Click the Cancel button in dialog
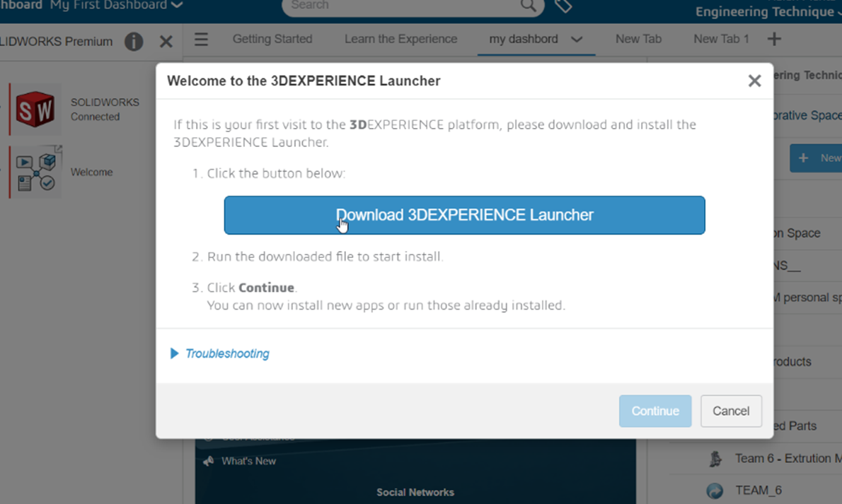The height and width of the screenshot is (504, 842). [x=731, y=411]
